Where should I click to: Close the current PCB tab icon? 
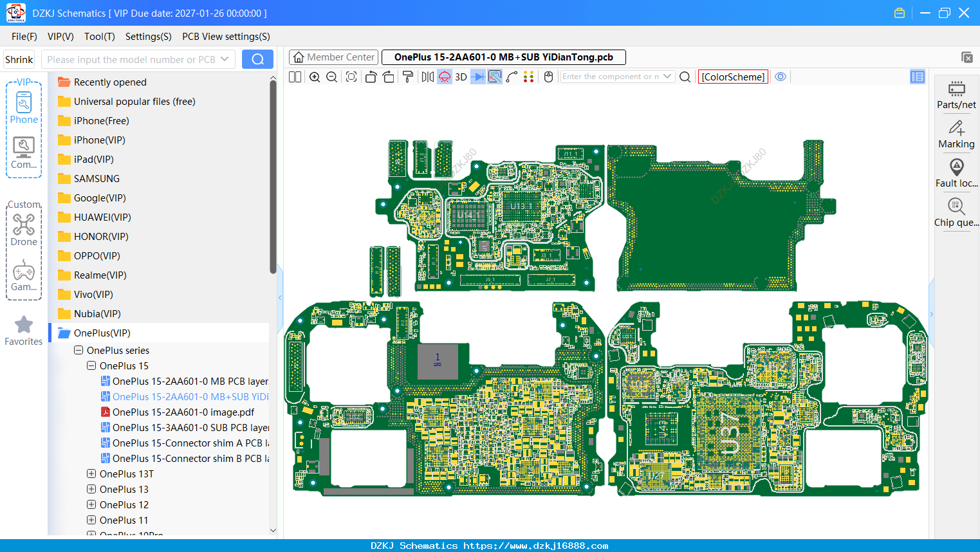[967, 57]
